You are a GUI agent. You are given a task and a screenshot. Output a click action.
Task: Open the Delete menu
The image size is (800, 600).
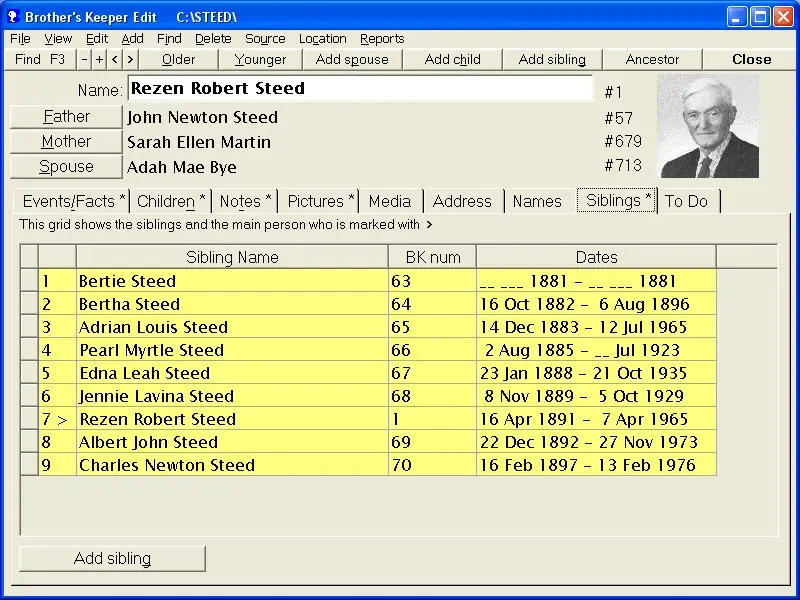(x=213, y=39)
